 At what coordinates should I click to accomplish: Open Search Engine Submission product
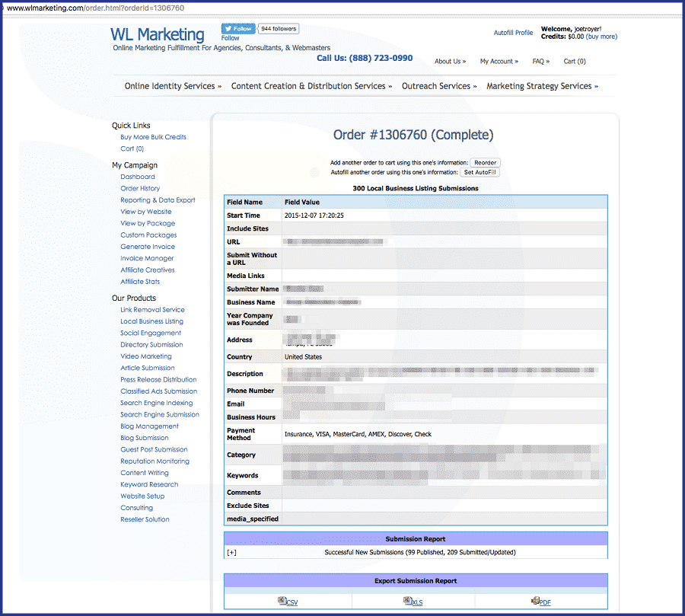(x=160, y=414)
